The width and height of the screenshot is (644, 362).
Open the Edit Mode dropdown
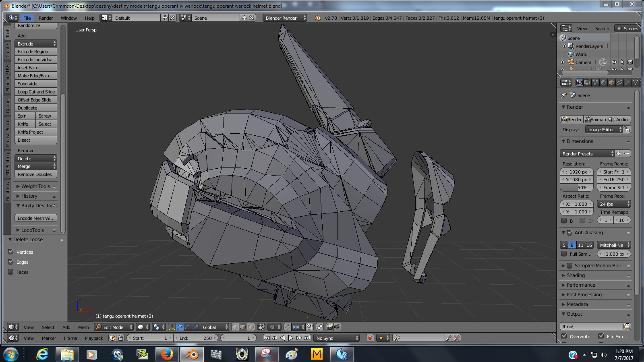pos(114,327)
